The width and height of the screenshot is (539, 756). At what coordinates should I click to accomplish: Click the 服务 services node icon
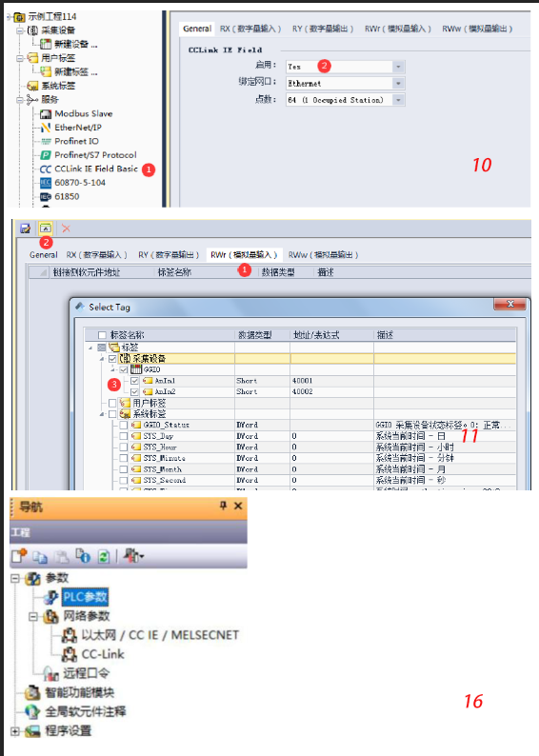point(32,100)
